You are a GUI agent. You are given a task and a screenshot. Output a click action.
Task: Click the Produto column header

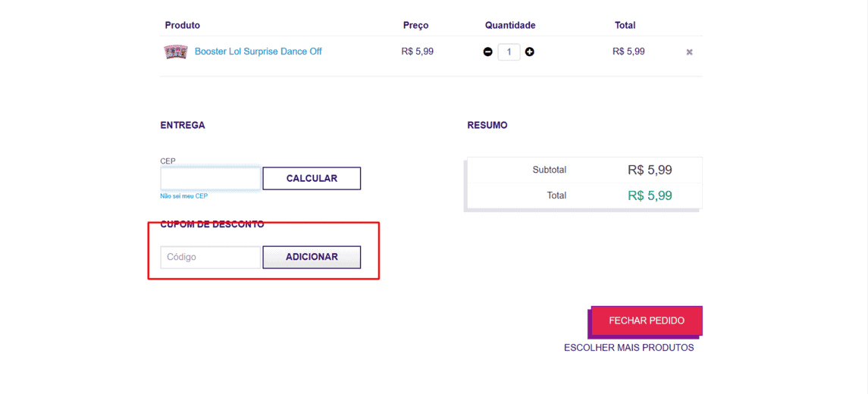click(182, 26)
